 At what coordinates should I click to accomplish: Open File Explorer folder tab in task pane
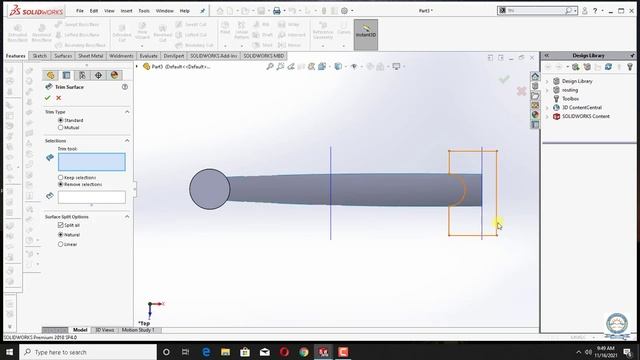[x=535, y=96]
